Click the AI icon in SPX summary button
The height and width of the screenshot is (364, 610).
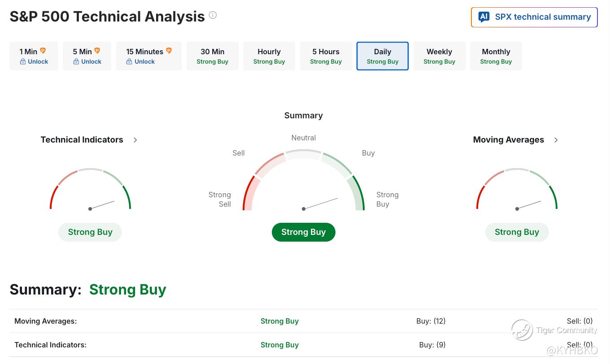484,17
